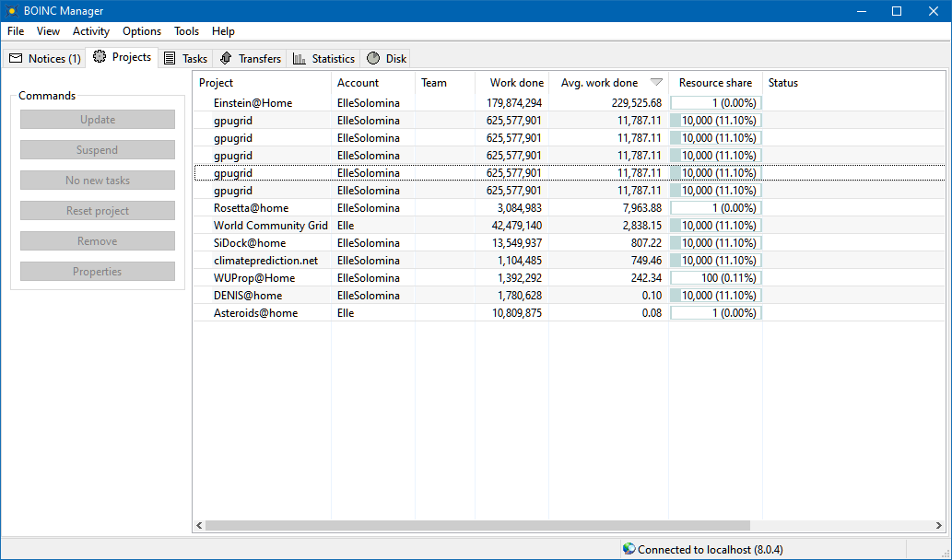Open the Activity menu
This screenshot has width=952, height=560.
[x=91, y=31]
